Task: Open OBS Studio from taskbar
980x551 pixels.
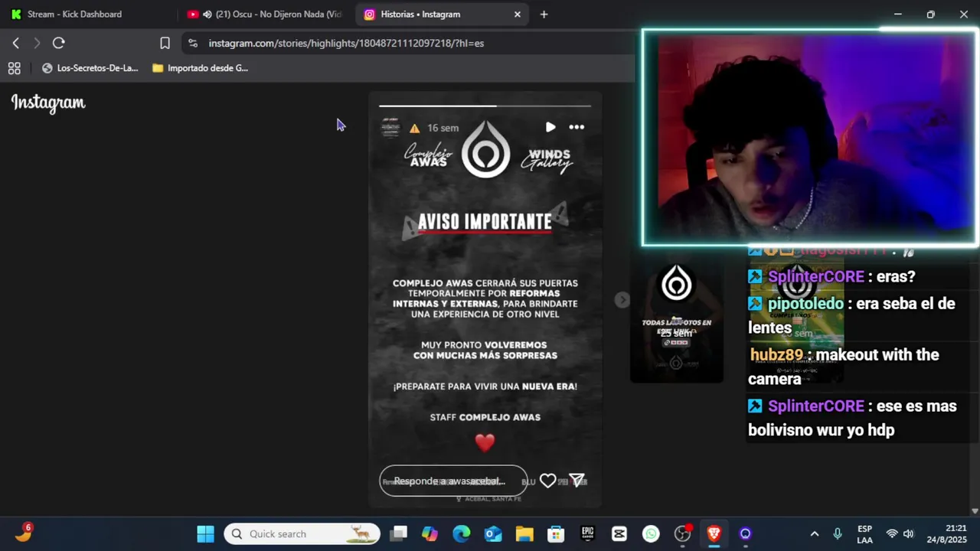Action: pos(682,533)
